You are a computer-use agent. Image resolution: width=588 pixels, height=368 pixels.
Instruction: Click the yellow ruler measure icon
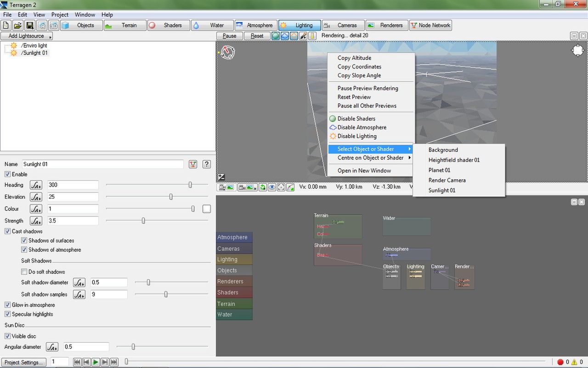tap(312, 36)
